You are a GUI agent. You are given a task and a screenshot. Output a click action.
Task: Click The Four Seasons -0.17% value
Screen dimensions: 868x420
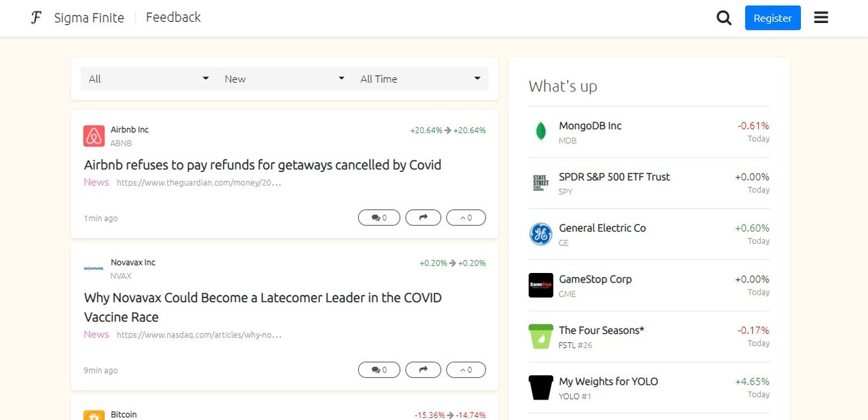coord(753,331)
